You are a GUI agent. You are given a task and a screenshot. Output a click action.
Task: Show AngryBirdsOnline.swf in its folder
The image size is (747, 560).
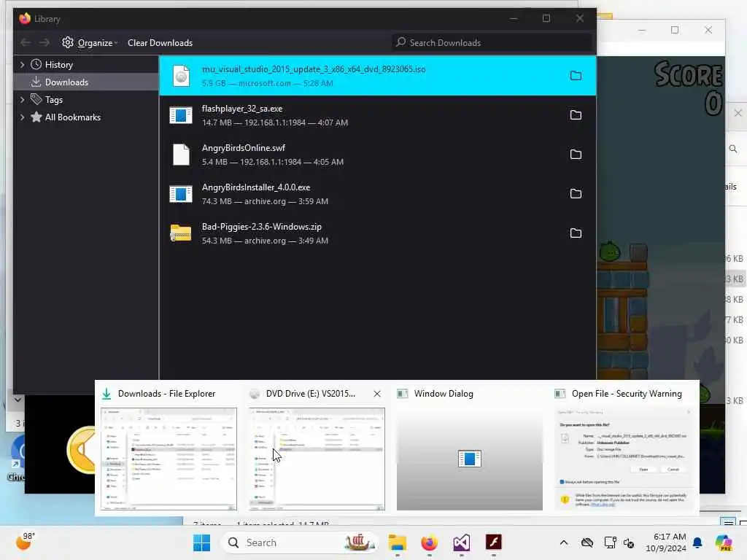576,155
